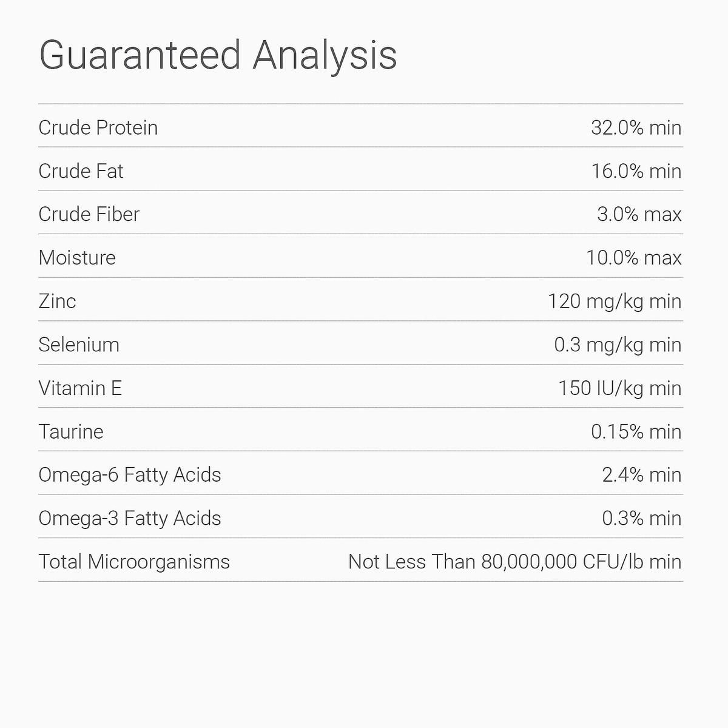
Task: Click the 0.3 mg/kg min value
Action: [617, 345]
